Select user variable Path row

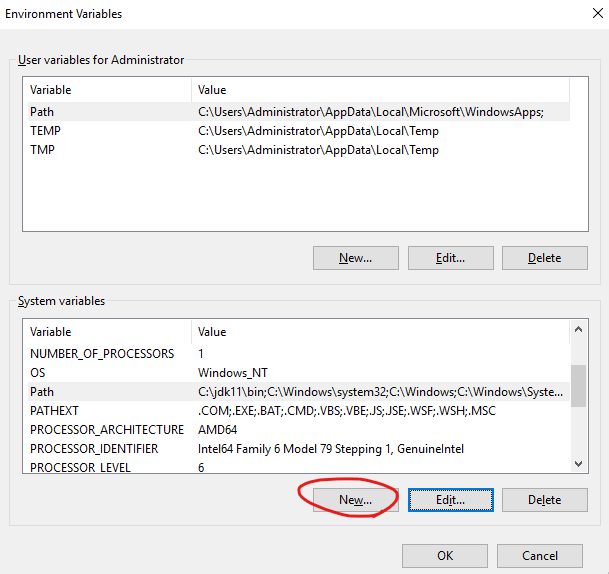(x=299, y=112)
